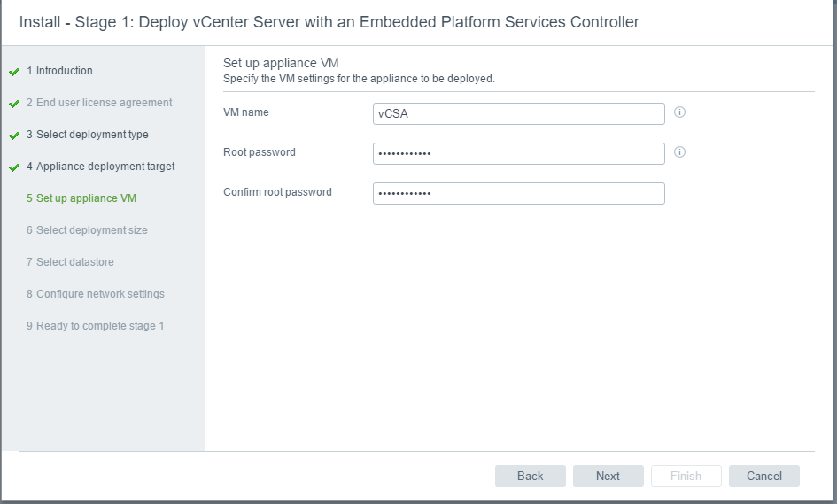Click the Root password info icon
Image resolution: width=837 pixels, height=504 pixels.
point(679,152)
